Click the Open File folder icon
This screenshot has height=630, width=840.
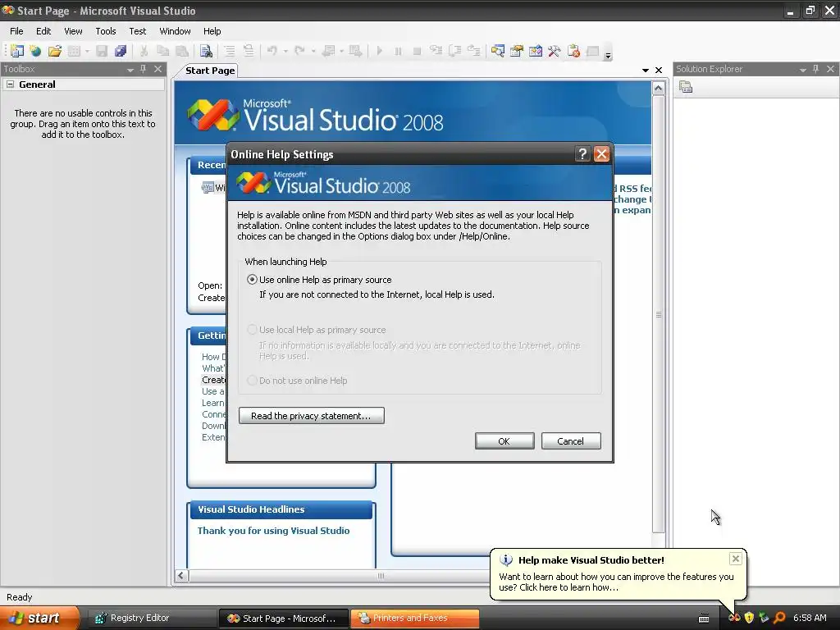tap(55, 51)
